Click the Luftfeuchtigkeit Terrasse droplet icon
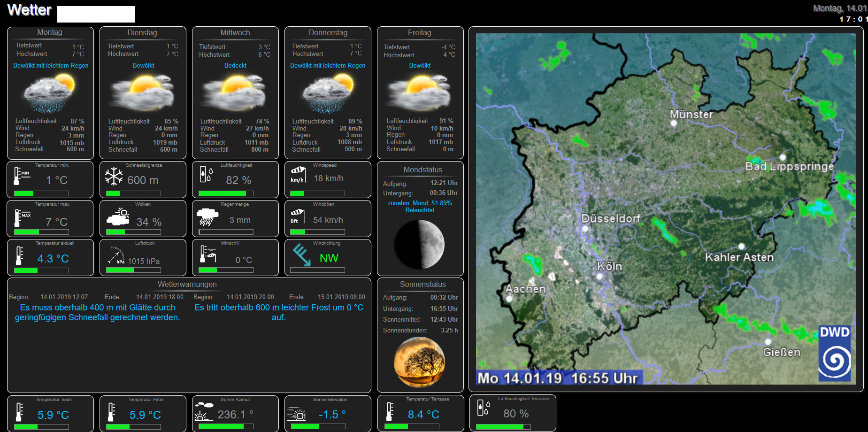This screenshot has height=432, width=868. [x=484, y=408]
